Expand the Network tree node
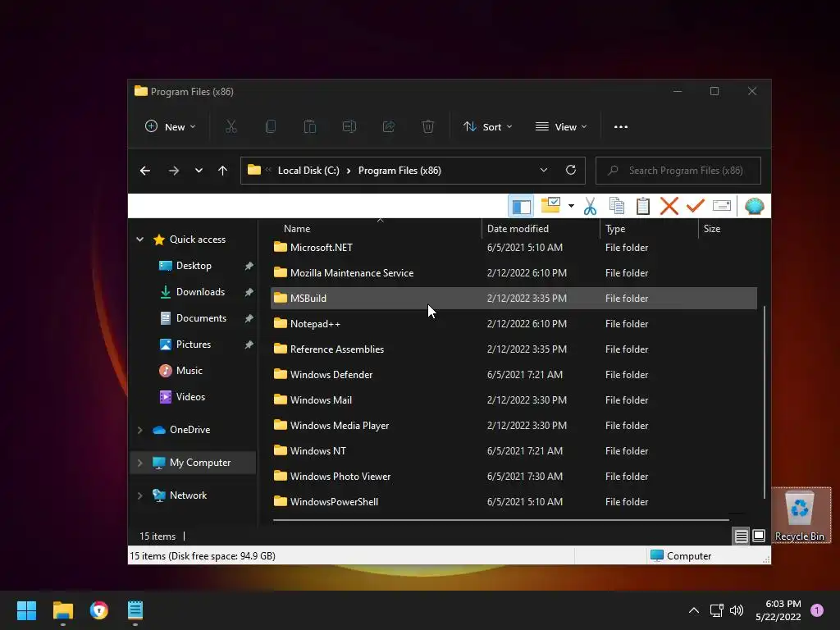 tap(139, 495)
